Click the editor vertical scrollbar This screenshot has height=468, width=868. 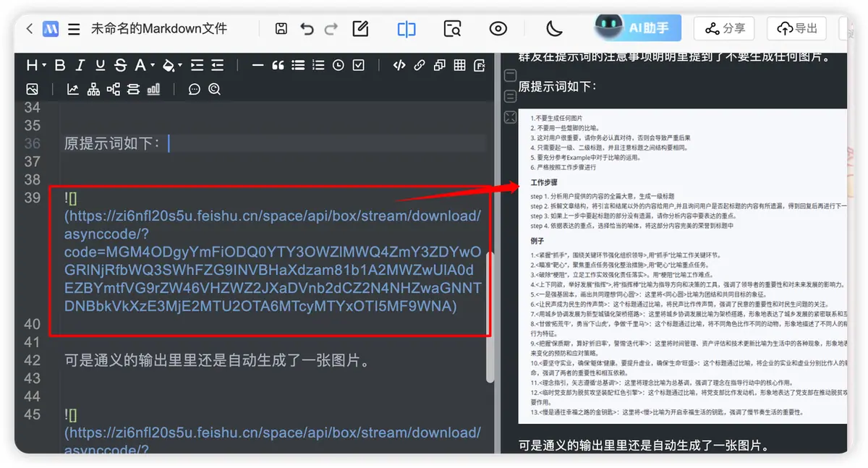490,317
